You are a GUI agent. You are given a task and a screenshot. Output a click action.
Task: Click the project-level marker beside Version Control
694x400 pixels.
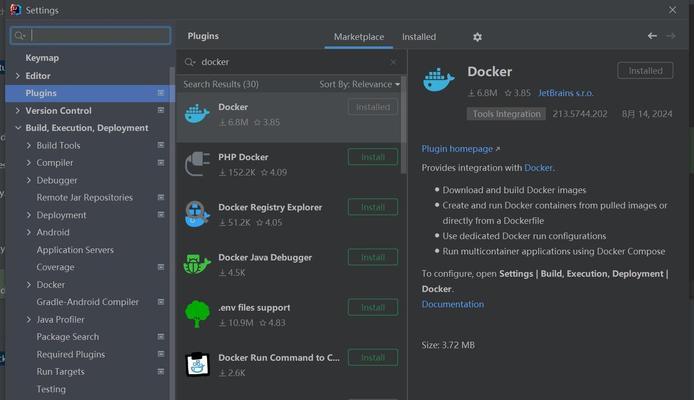coord(161,110)
